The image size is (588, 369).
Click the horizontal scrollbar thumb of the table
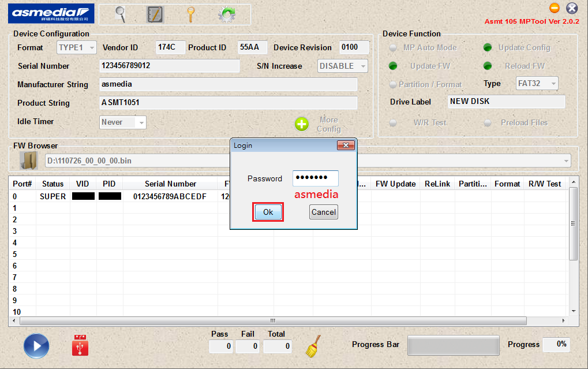pos(273,321)
